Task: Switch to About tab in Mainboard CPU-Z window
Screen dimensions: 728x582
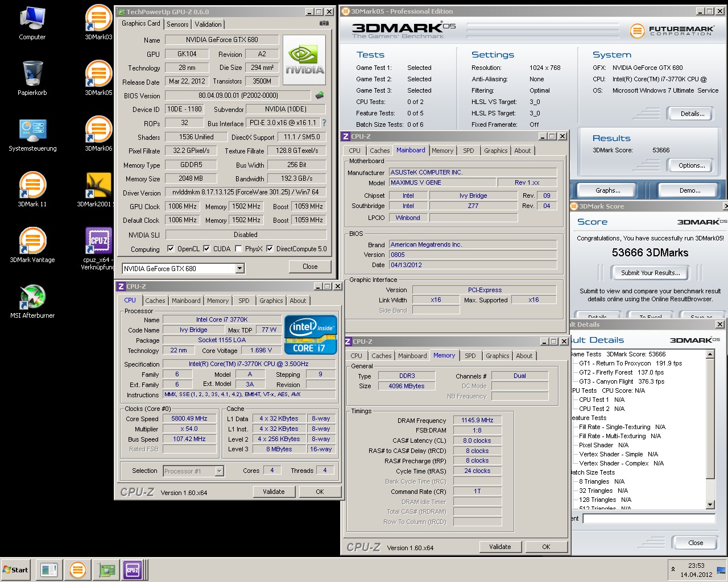Action: [x=522, y=151]
